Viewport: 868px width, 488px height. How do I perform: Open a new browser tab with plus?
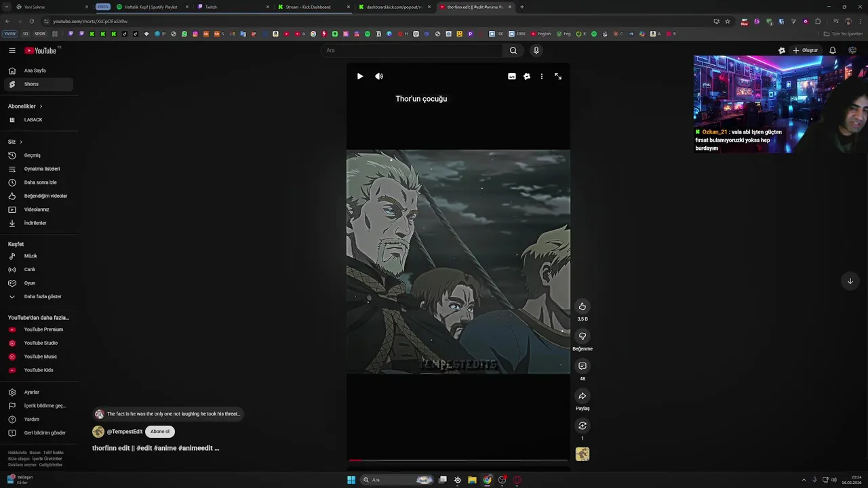pos(521,7)
